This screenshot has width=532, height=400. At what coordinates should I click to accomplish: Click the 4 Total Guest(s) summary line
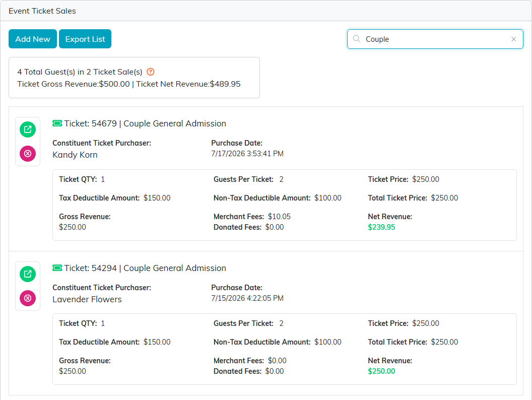tap(80, 72)
